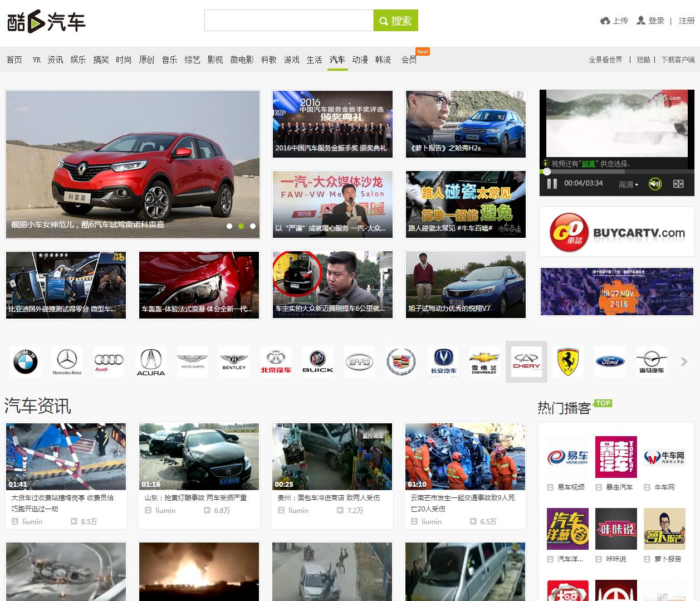The width and height of the screenshot is (700, 601).
Task: Select the second (green) carousel dot
Action: click(x=241, y=226)
